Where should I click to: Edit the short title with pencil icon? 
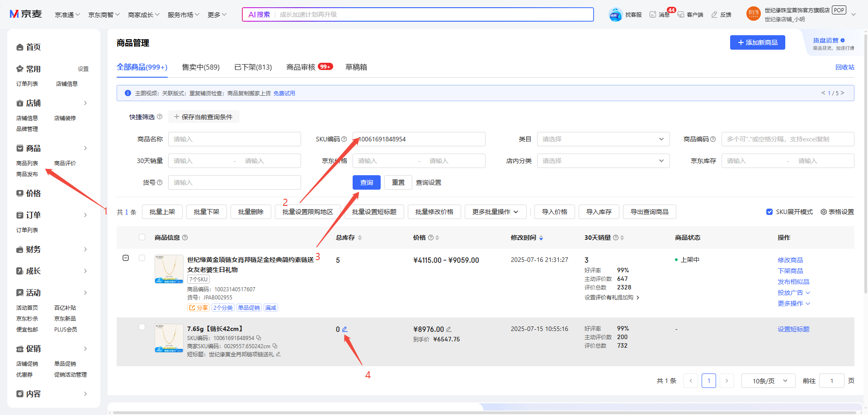(278, 354)
